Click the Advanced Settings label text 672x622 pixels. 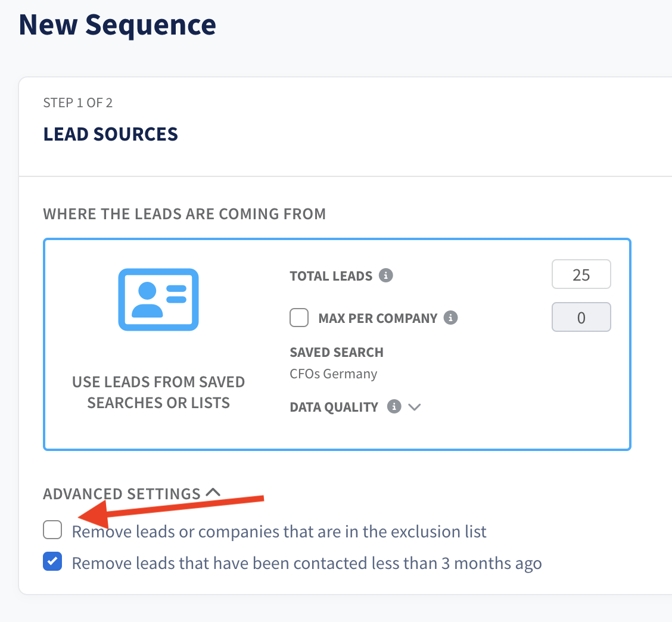click(x=122, y=494)
